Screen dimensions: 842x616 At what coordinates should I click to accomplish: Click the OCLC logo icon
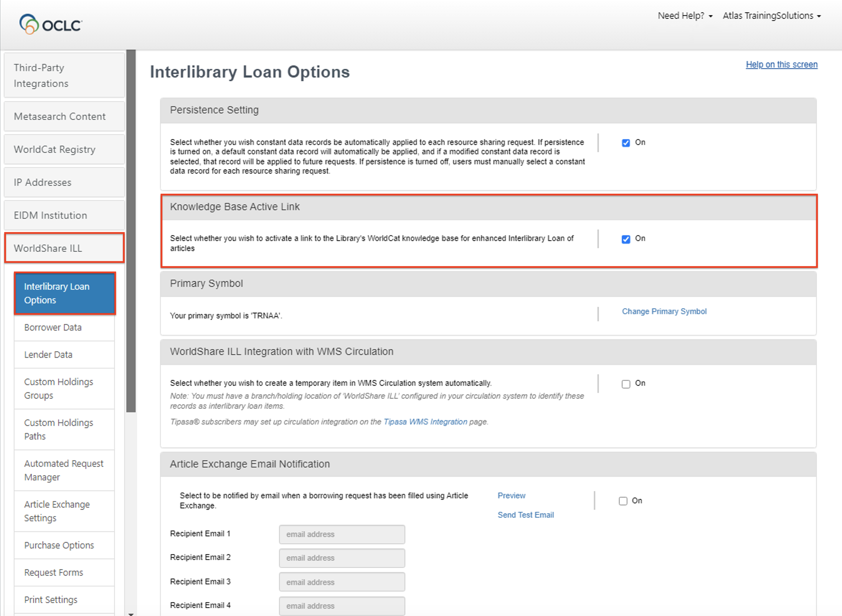coord(29,24)
